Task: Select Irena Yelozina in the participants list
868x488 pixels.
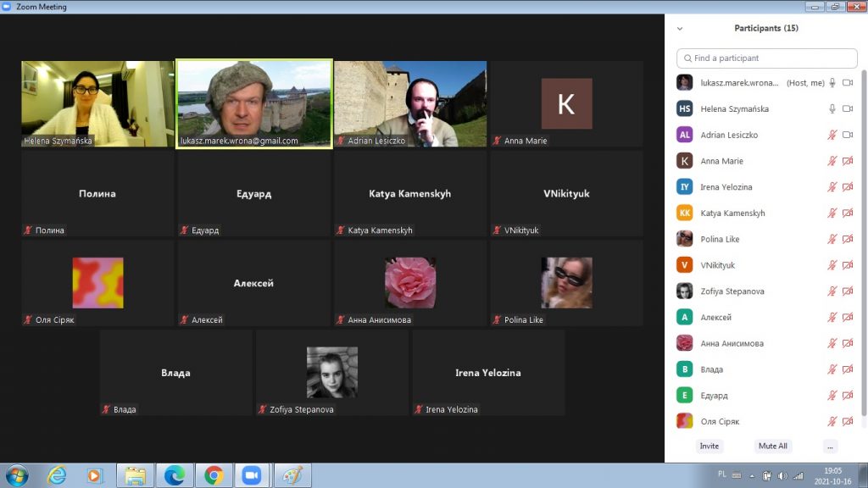Action: 726,187
